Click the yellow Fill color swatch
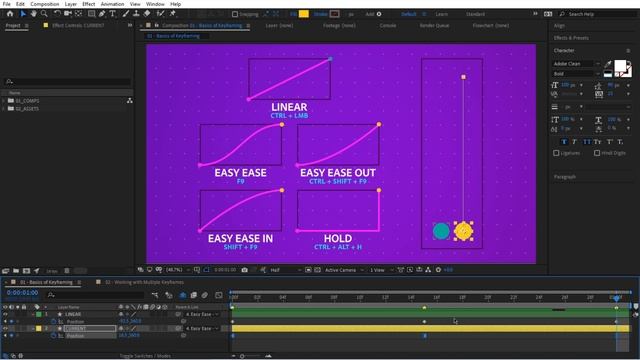 point(304,14)
